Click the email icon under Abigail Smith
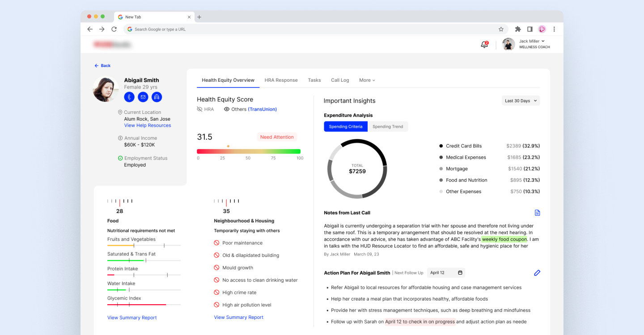 coord(143,97)
